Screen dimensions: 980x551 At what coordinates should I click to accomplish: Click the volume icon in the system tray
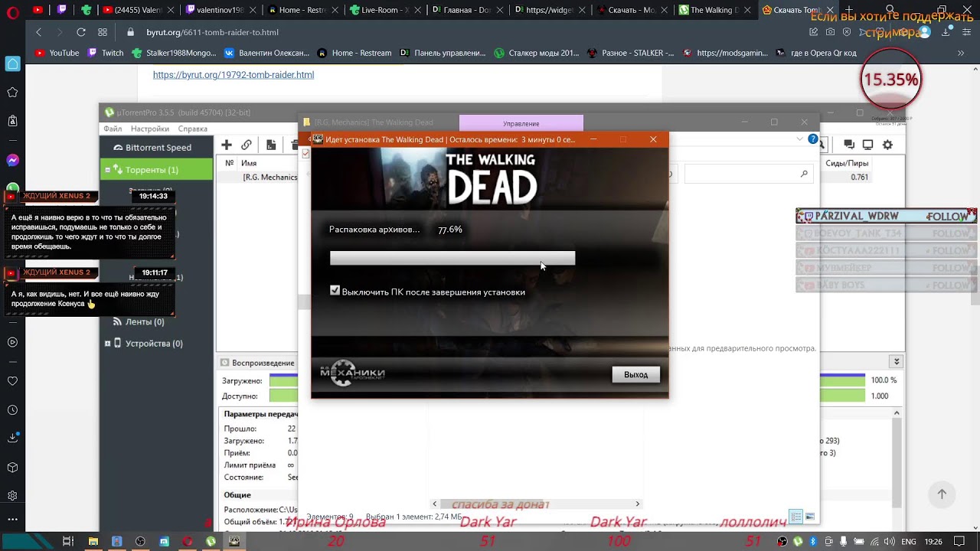(890, 541)
